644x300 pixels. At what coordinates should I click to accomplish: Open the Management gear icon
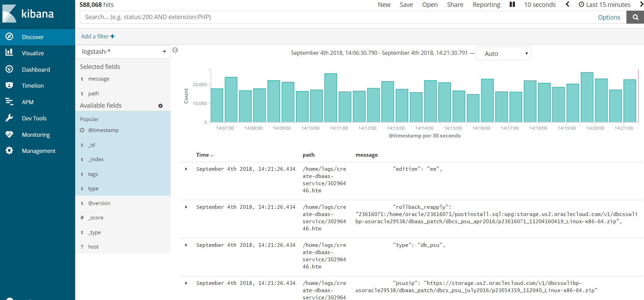click(9, 151)
